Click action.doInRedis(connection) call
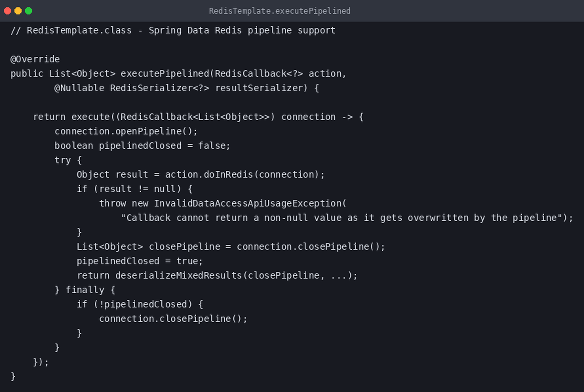Viewport: 584px width, 392px height. 242,174
